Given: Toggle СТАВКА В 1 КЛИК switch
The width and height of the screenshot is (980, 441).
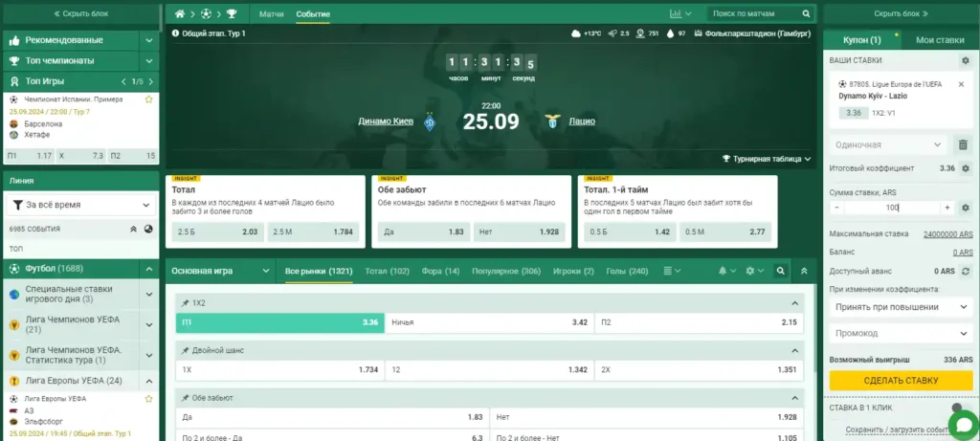Looking at the screenshot, I should pos(963,408).
